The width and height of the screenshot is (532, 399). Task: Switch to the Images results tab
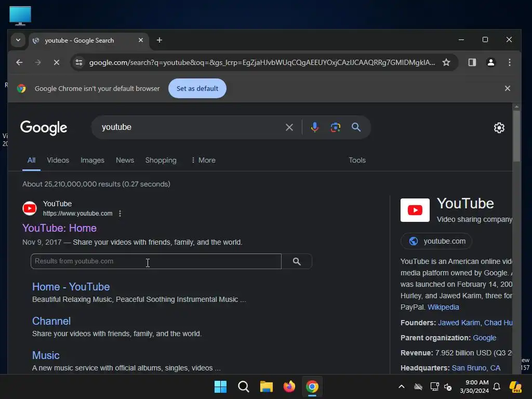click(x=92, y=160)
